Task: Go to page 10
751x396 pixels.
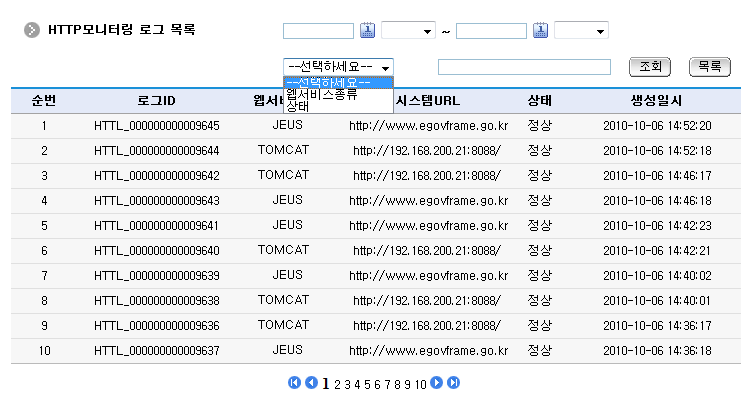Action: [x=421, y=385]
